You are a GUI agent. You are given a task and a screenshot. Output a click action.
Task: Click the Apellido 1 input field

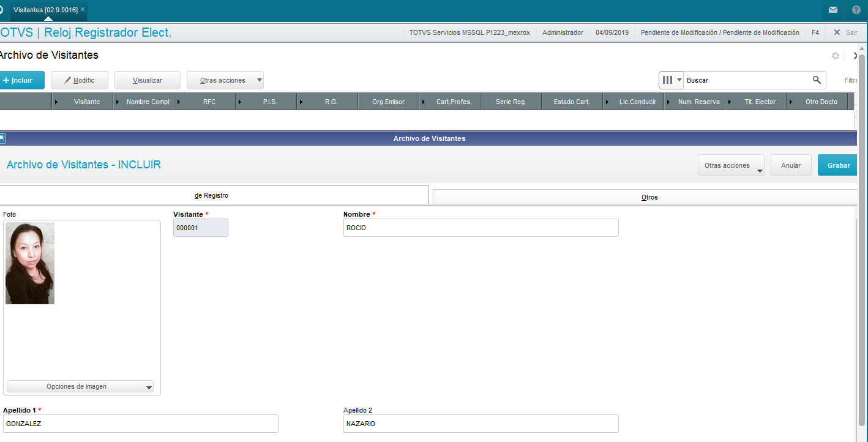pyautogui.click(x=140, y=424)
